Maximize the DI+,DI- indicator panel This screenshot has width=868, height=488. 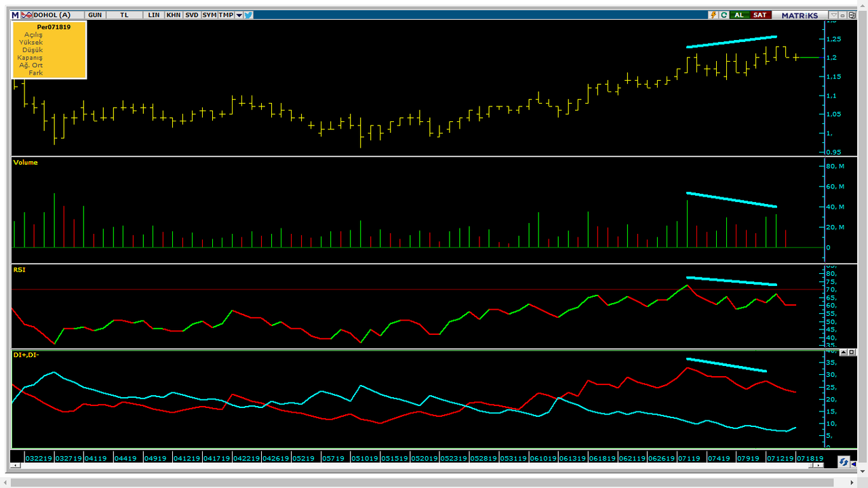click(852, 352)
